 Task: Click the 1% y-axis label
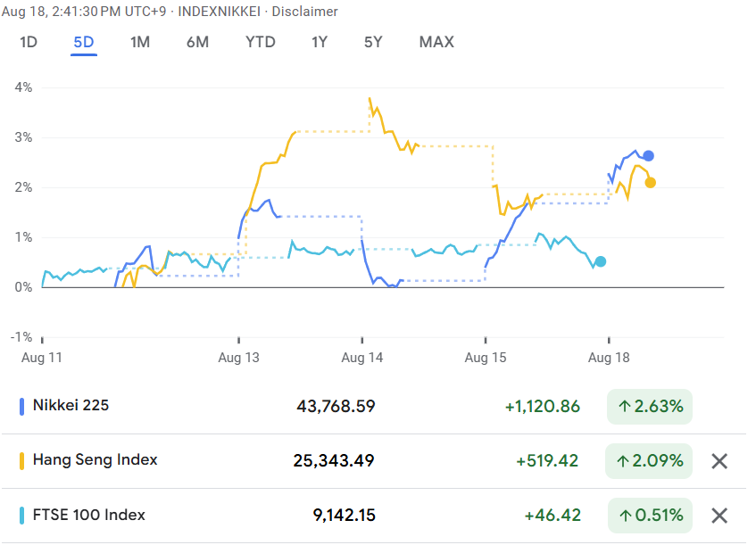(23, 237)
